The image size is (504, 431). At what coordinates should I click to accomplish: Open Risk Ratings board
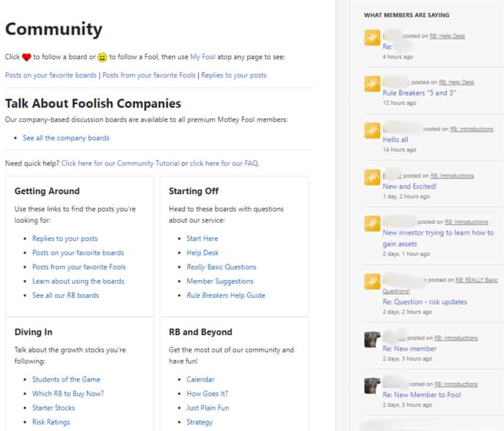51,422
